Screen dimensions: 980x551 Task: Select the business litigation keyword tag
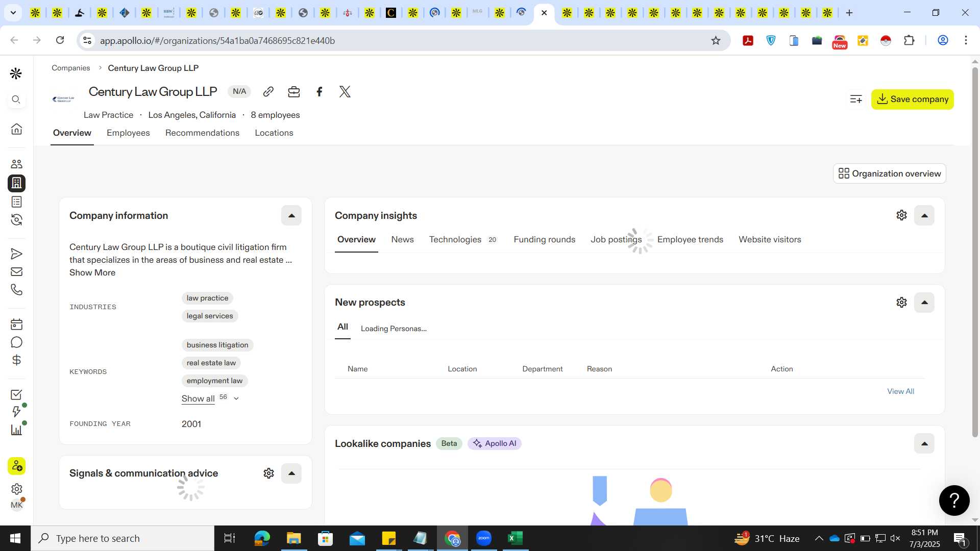point(217,345)
